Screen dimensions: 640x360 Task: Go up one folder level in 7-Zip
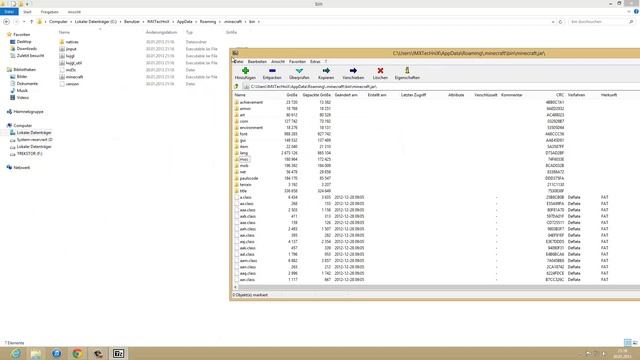[x=236, y=87]
